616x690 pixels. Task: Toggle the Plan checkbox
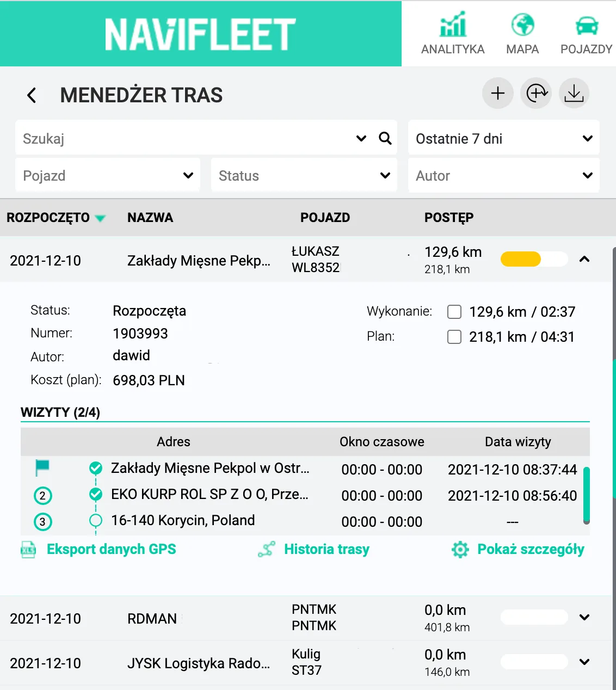pos(454,337)
